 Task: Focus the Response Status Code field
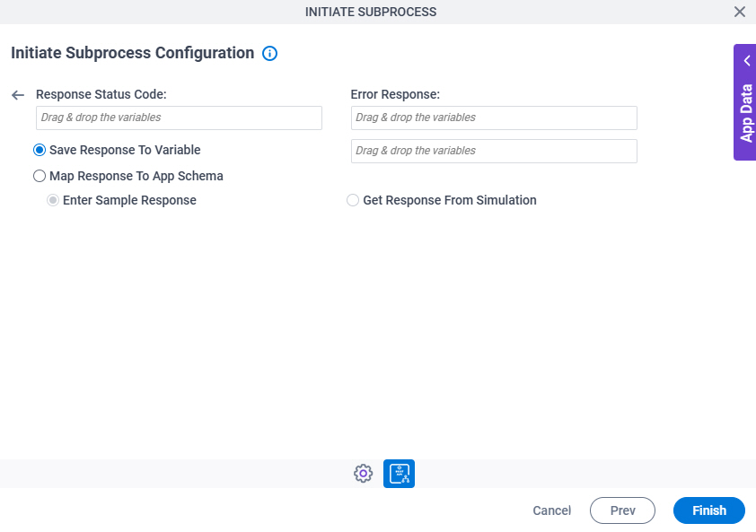[x=179, y=118]
